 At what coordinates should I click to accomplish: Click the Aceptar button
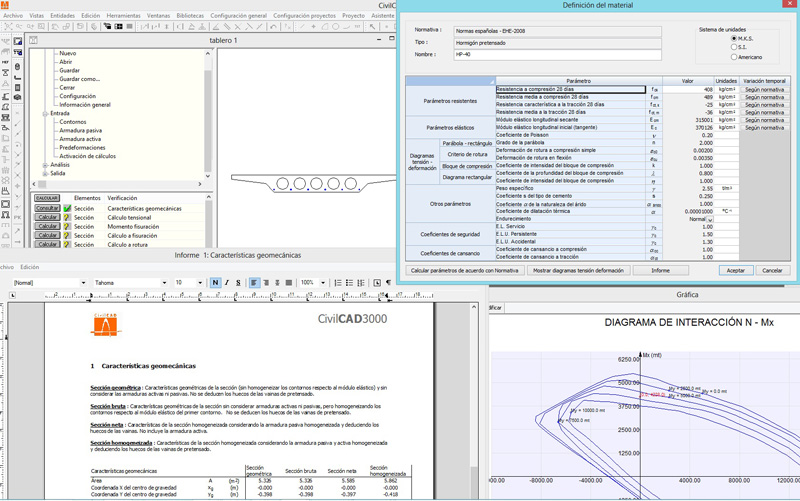coord(735,270)
